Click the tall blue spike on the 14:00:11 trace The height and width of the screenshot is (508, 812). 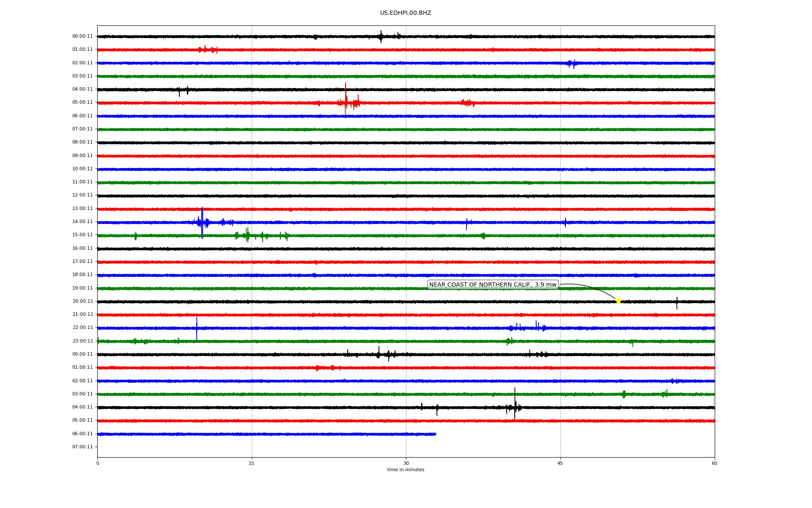click(202, 223)
